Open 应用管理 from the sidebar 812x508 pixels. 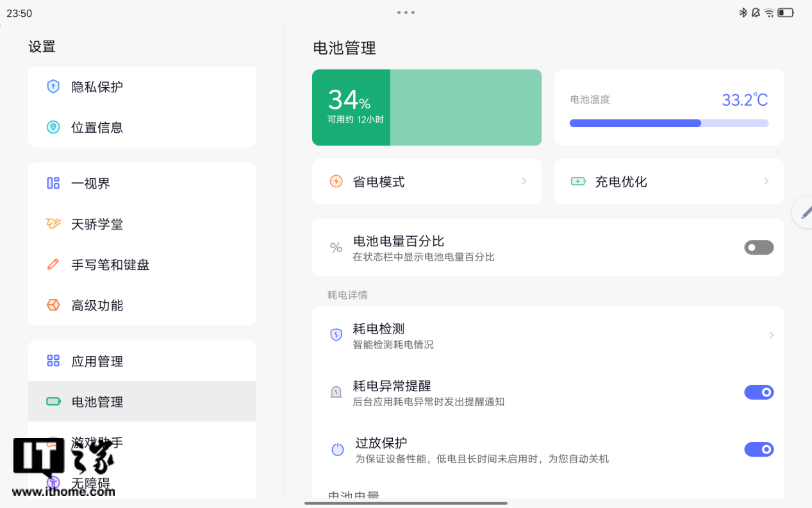click(x=142, y=361)
